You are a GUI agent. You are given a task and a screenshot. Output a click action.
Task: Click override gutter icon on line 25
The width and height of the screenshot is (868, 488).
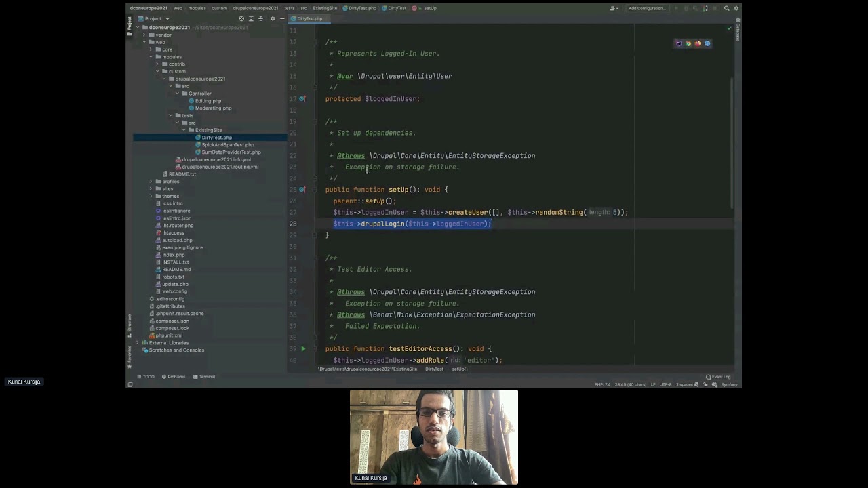pos(302,190)
